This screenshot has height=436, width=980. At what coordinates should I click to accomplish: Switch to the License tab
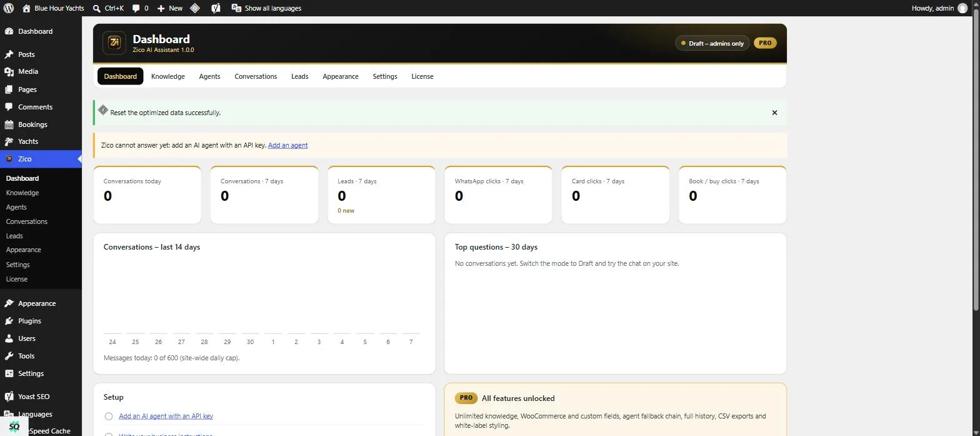(422, 76)
